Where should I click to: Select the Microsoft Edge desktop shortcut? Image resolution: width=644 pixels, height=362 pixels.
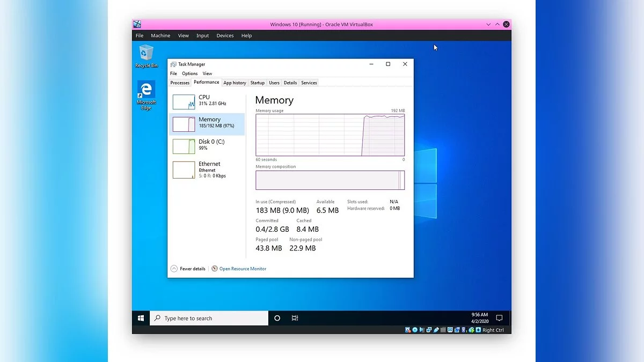tap(146, 95)
